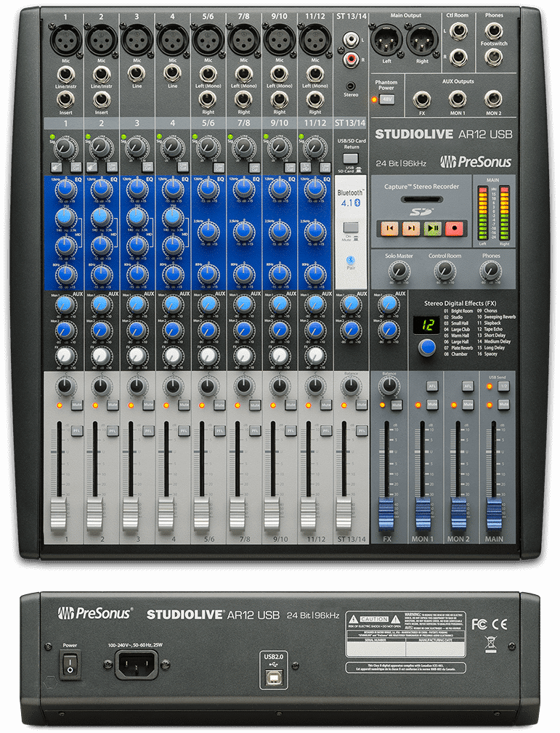Enable PFL on channel 9/10
Viewport: 560px width, 733px height.
pos(291,431)
